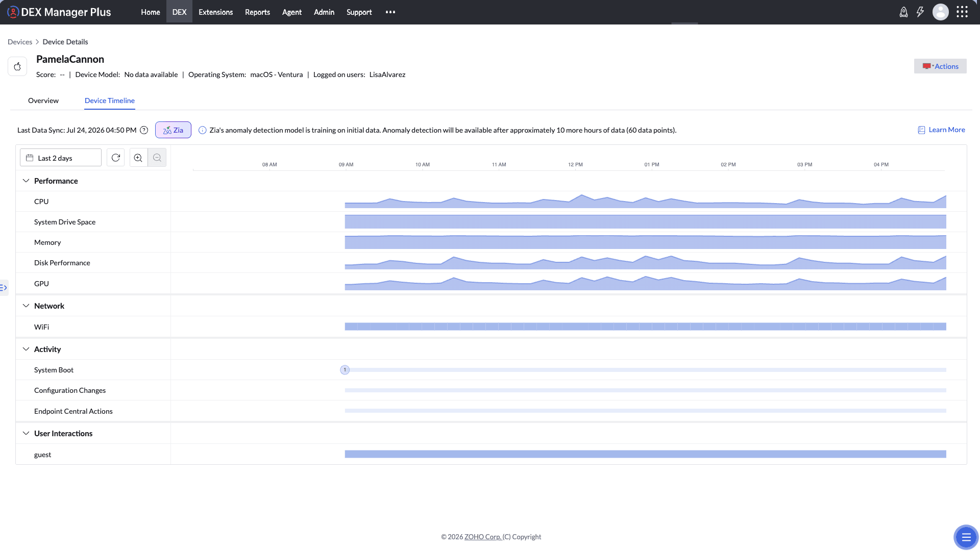Click the WiFi connectivity timeline bar
Image resolution: width=980 pixels, height=551 pixels.
pyautogui.click(x=646, y=327)
